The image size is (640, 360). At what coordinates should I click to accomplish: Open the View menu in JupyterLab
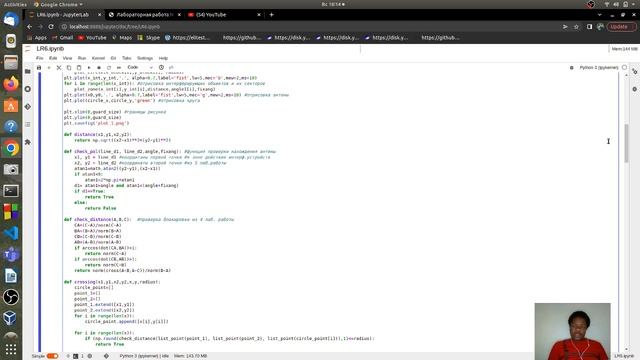67,58
